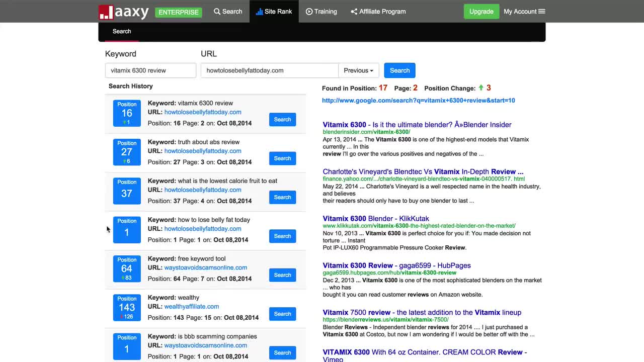Click the klikkutak.com green URL text
Screen dimensions: 644x362
click(x=419, y=226)
